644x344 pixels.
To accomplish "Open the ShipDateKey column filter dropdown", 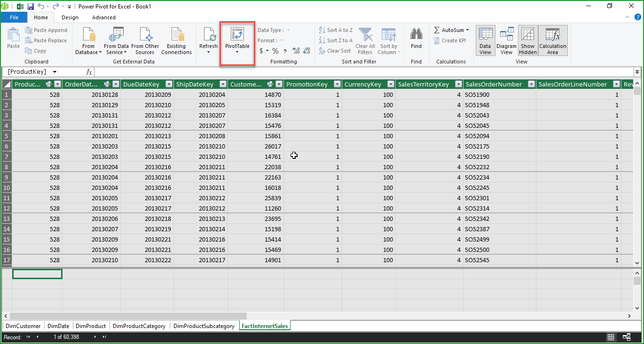I will pos(223,85).
